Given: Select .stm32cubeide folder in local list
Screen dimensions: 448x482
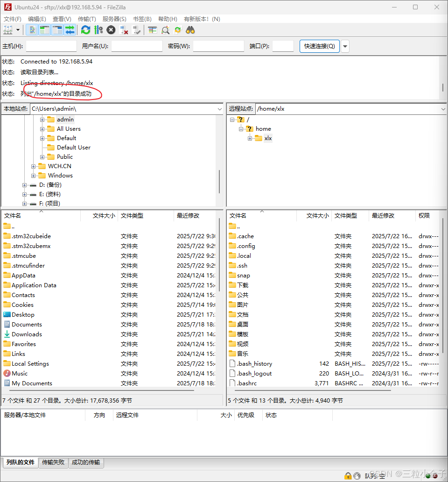Looking at the screenshot, I should click(x=31, y=236).
